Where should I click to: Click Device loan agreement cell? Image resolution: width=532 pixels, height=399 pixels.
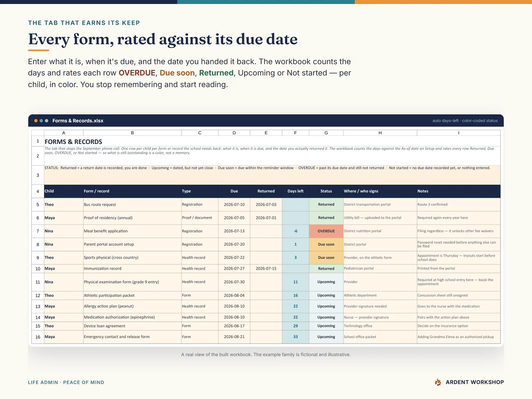tap(132, 326)
